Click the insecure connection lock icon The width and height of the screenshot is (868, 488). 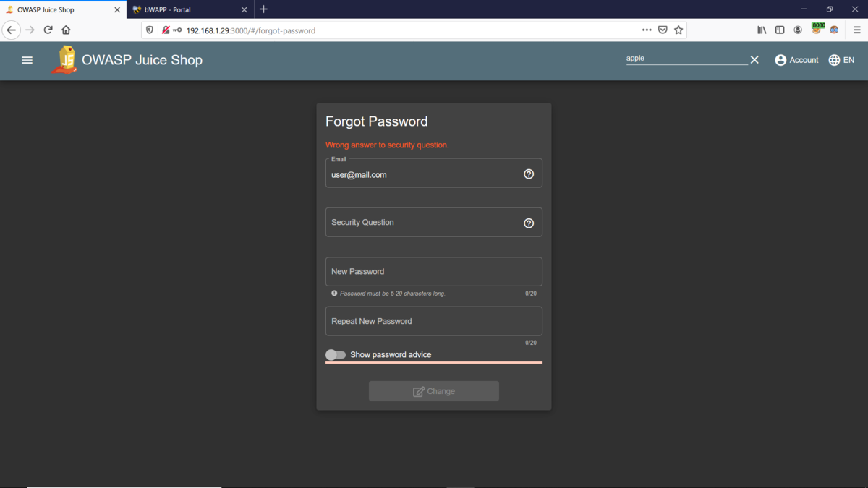click(x=165, y=30)
